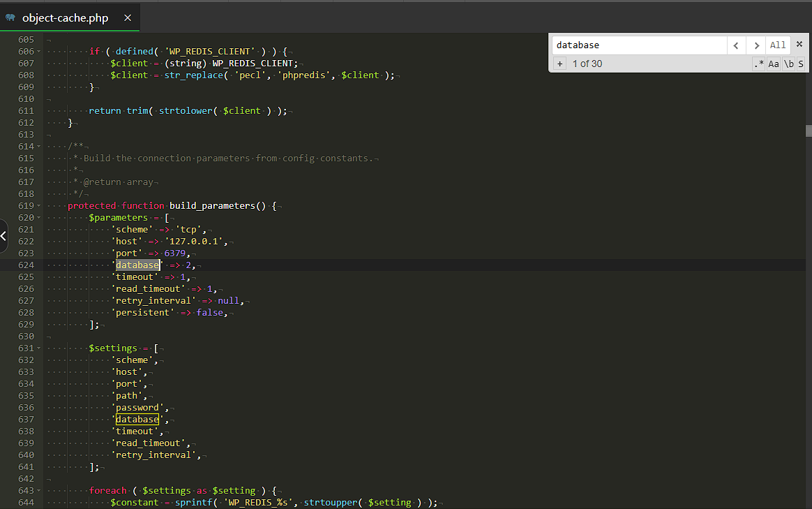Fold the foreach loop at line 643
The width and height of the screenshot is (812, 509).
tap(39, 491)
